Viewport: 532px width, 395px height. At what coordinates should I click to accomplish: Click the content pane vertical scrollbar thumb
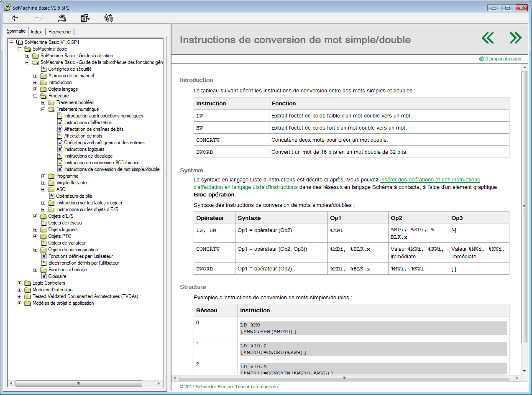[524, 206]
